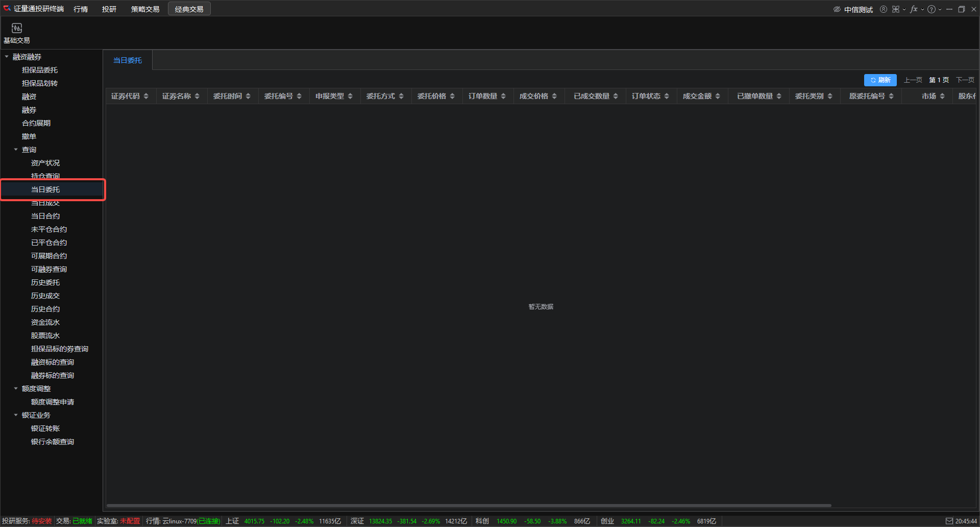Open 银证转账 in the sidebar
980x527 pixels.
45,428
